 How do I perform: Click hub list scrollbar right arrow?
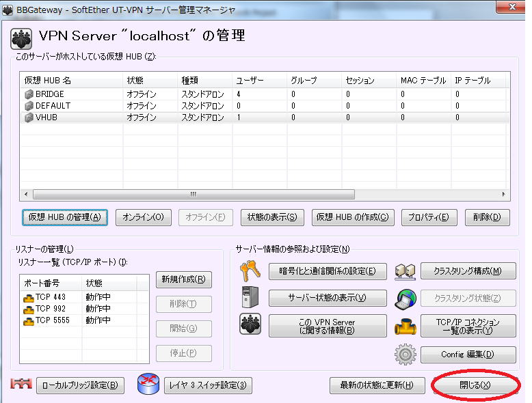pyautogui.click(x=504, y=195)
